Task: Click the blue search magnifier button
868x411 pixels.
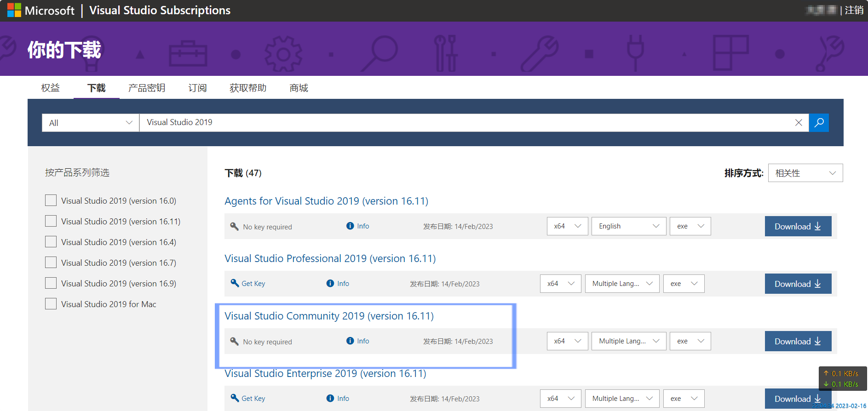Action: (x=819, y=123)
